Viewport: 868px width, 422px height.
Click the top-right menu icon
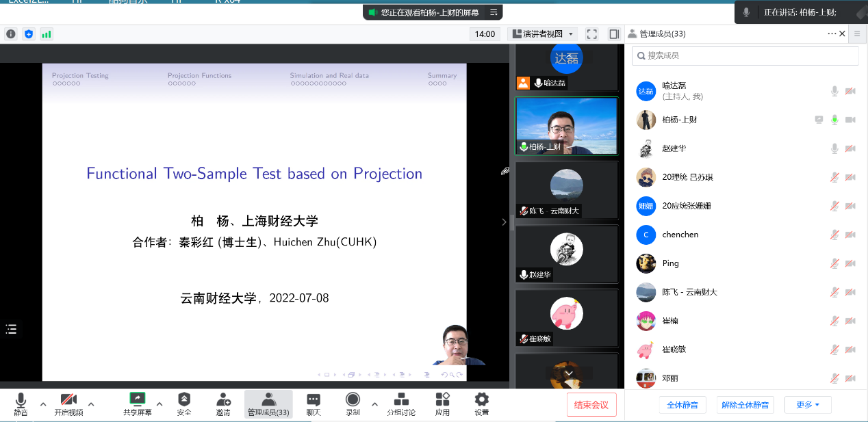click(x=856, y=34)
